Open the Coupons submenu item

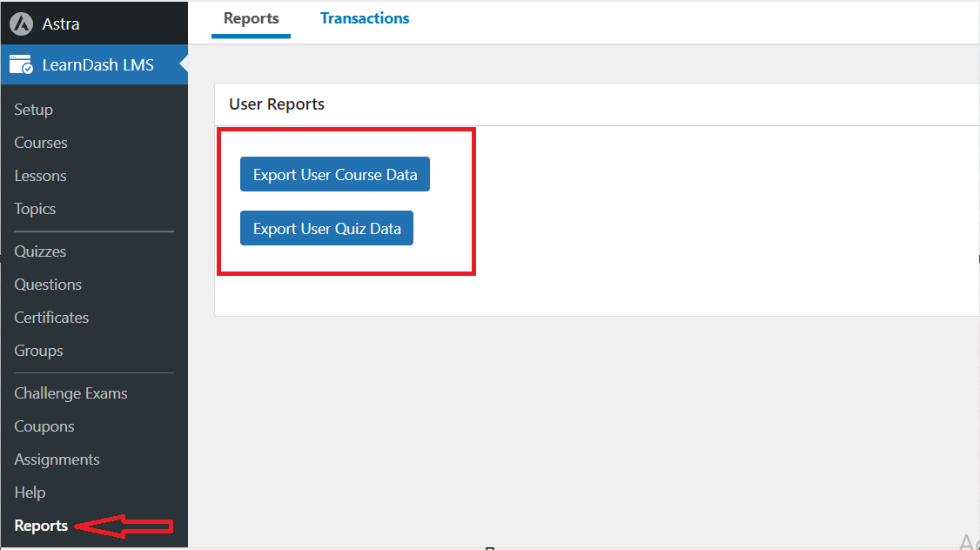coord(44,426)
